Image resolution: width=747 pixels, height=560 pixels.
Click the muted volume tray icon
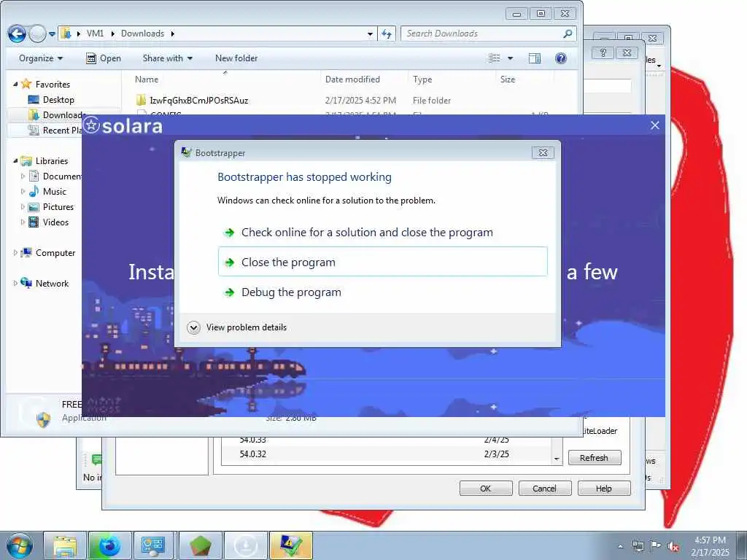(x=673, y=546)
